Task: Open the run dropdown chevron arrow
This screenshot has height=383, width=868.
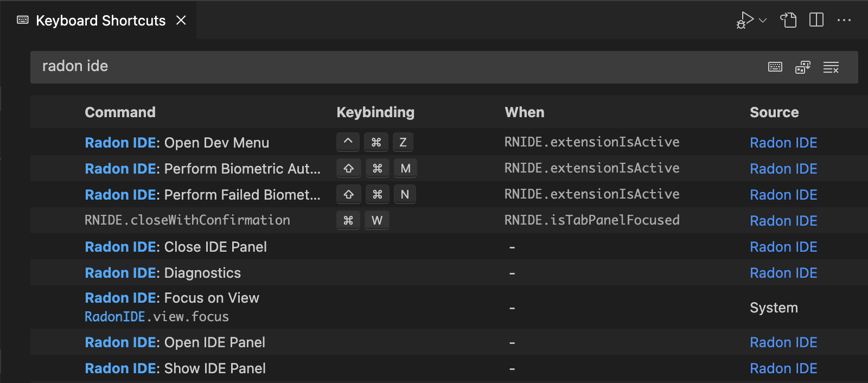Action: tap(763, 21)
